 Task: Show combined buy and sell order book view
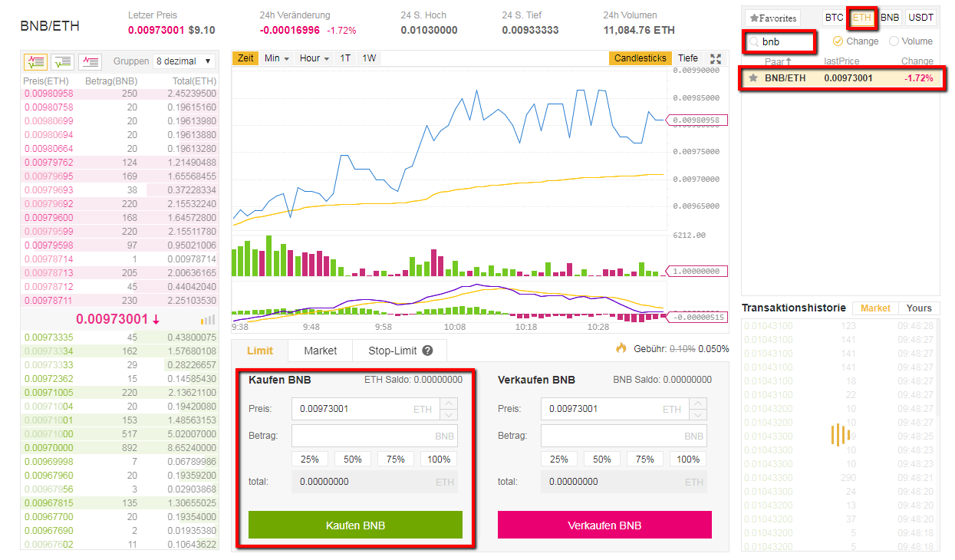36,61
